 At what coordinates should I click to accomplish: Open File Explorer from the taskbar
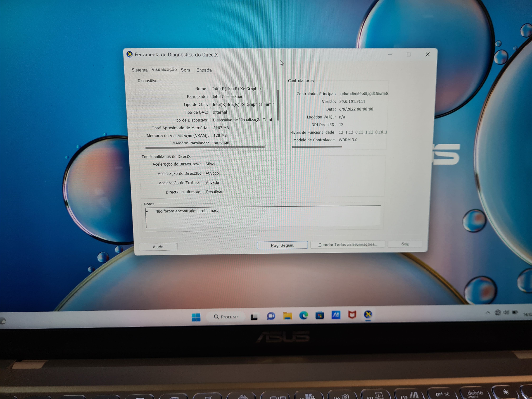click(287, 315)
